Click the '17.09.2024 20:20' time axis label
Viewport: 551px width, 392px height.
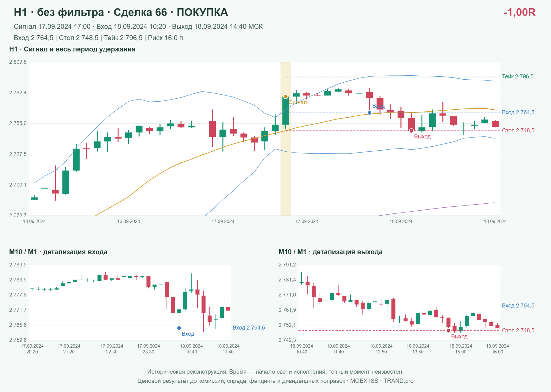[x=32, y=349]
